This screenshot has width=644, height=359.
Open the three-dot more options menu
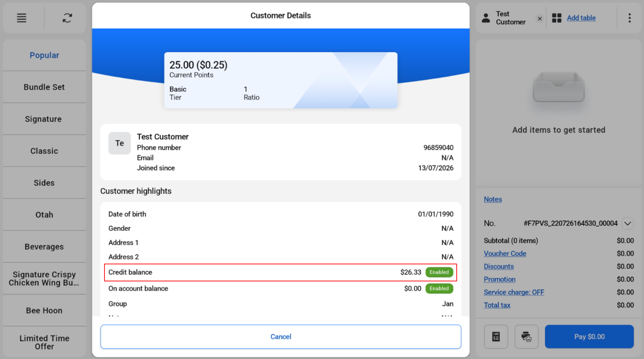point(629,18)
